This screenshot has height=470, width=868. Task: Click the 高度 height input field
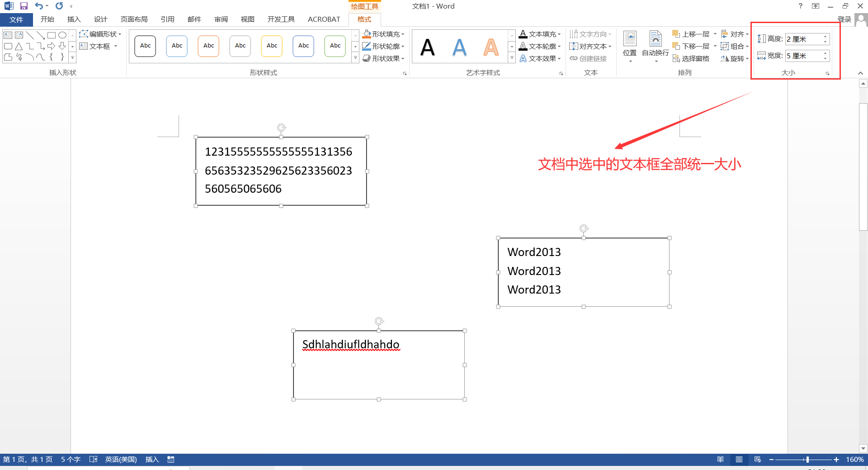(x=807, y=39)
